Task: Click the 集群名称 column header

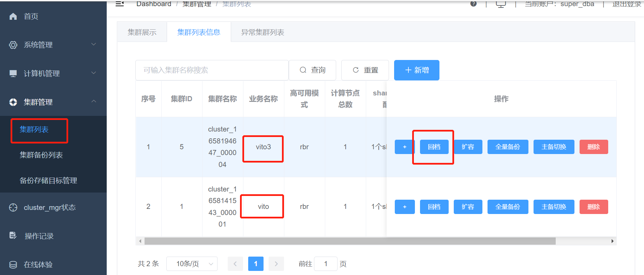Action: (x=222, y=99)
